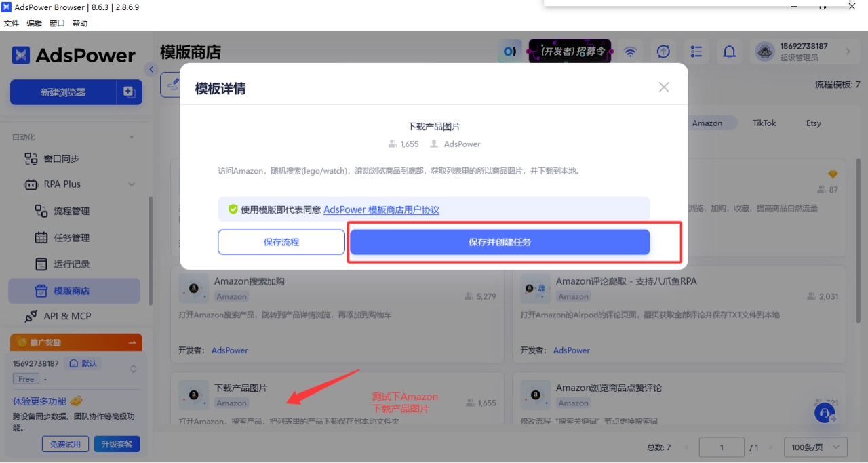Click the Wi-Fi network status icon
The height and width of the screenshot is (463, 868).
(x=631, y=52)
